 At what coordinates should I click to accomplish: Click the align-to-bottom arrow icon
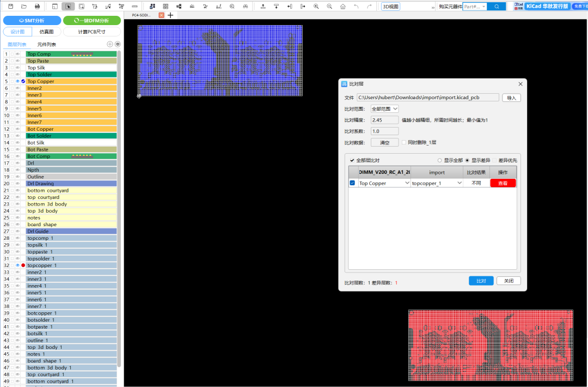(276, 7)
